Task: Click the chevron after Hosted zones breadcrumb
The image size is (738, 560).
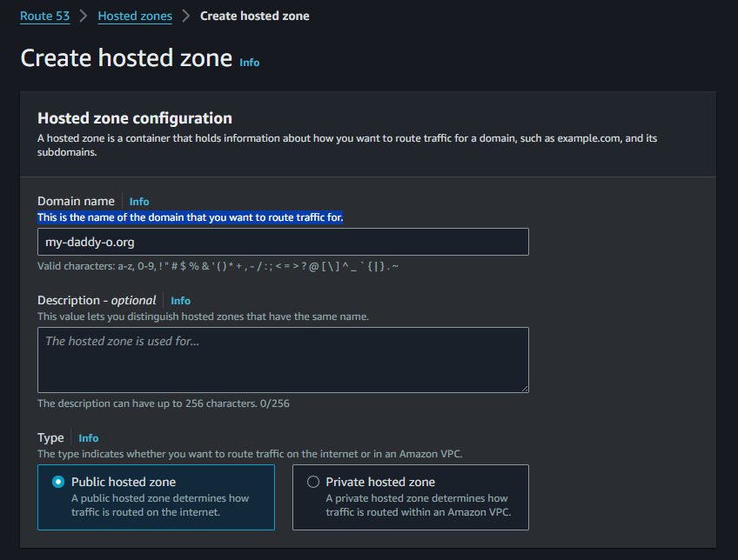Action: click(x=186, y=16)
